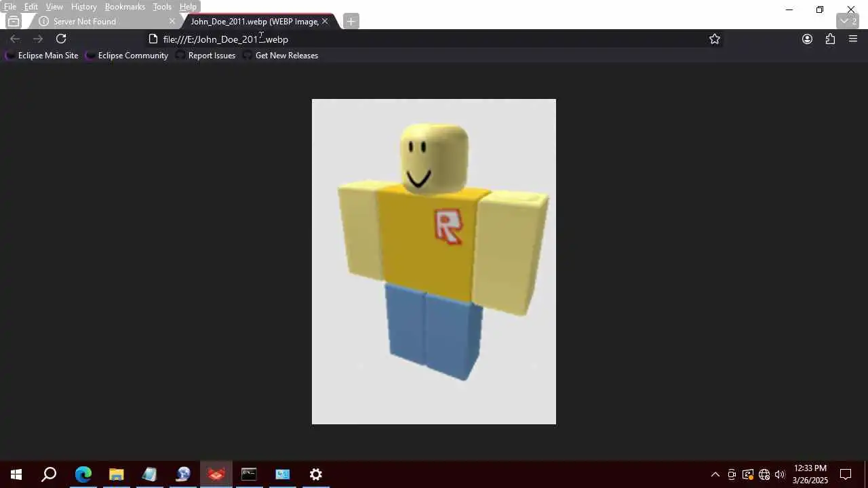This screenshot has width=868, height=488.
Task: Close the Server Not Found tab
Action: point(172,22)
